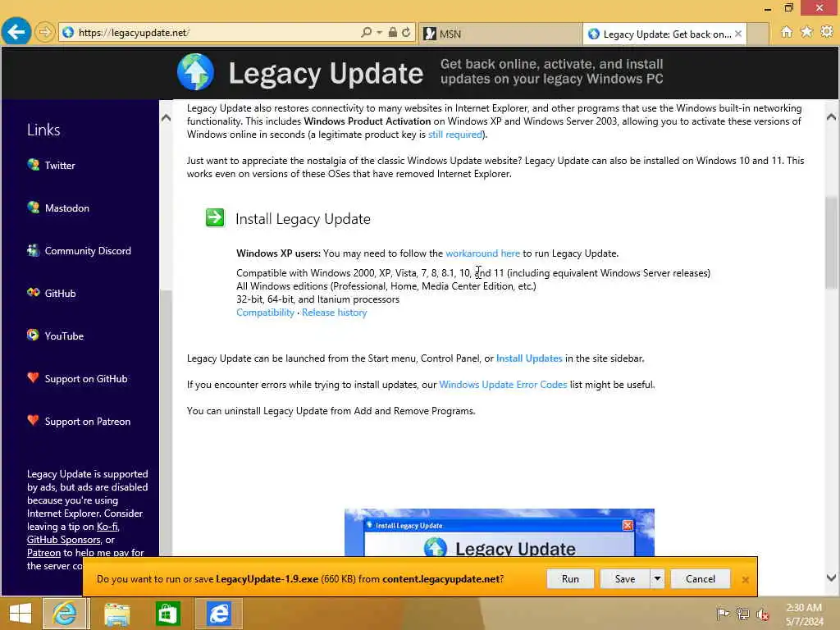The height and width of the screenshot is (630, 840).
Task: Click the page scrollbar down arrow
Action: [x=832, y=577]
